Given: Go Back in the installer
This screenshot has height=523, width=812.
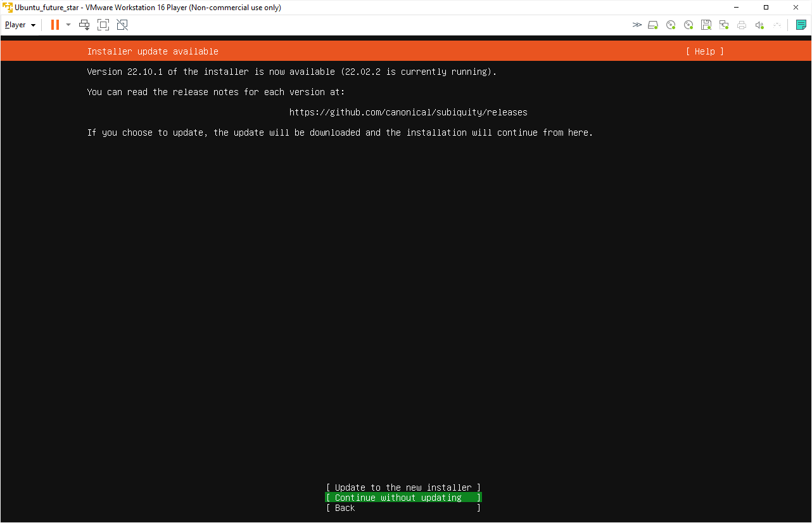Looking at the screenshot, I should 403,508.
